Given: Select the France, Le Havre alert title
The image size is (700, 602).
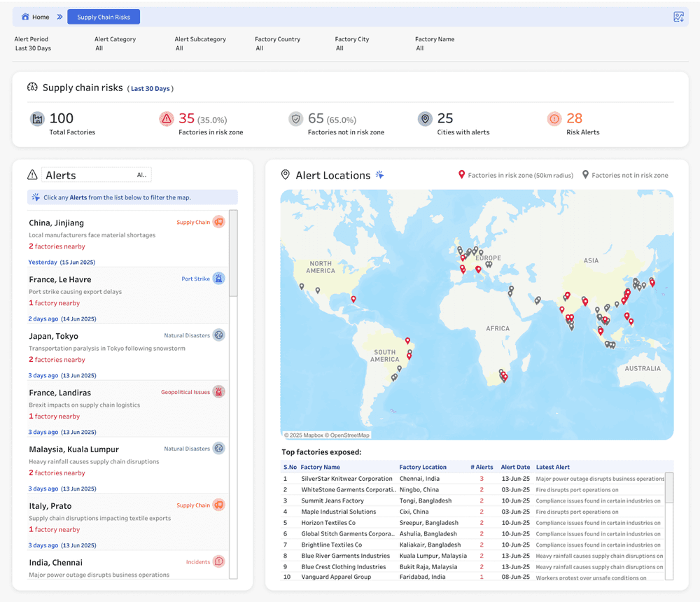Looking at the screenshot, I should click(x=59, y=279).
